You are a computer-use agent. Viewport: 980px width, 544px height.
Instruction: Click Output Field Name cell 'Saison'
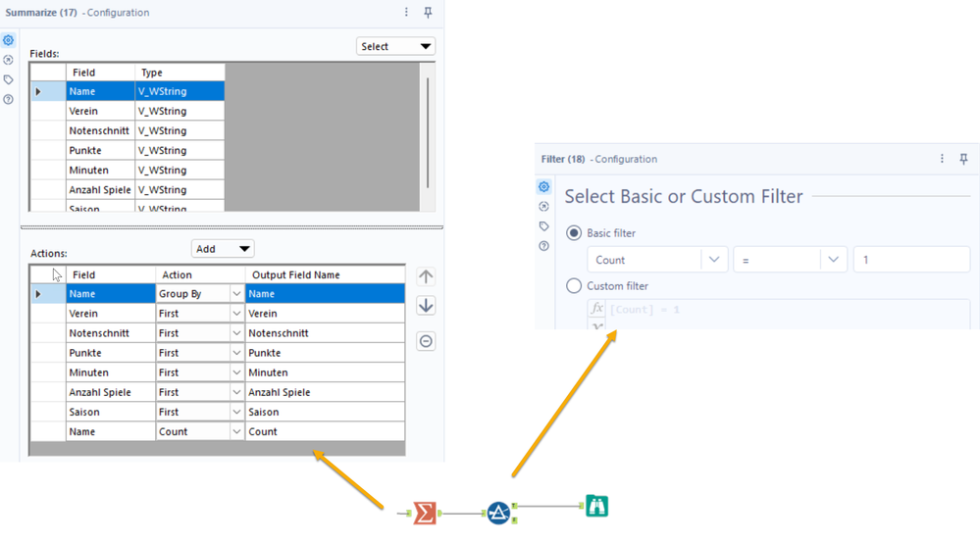[325, 412]
